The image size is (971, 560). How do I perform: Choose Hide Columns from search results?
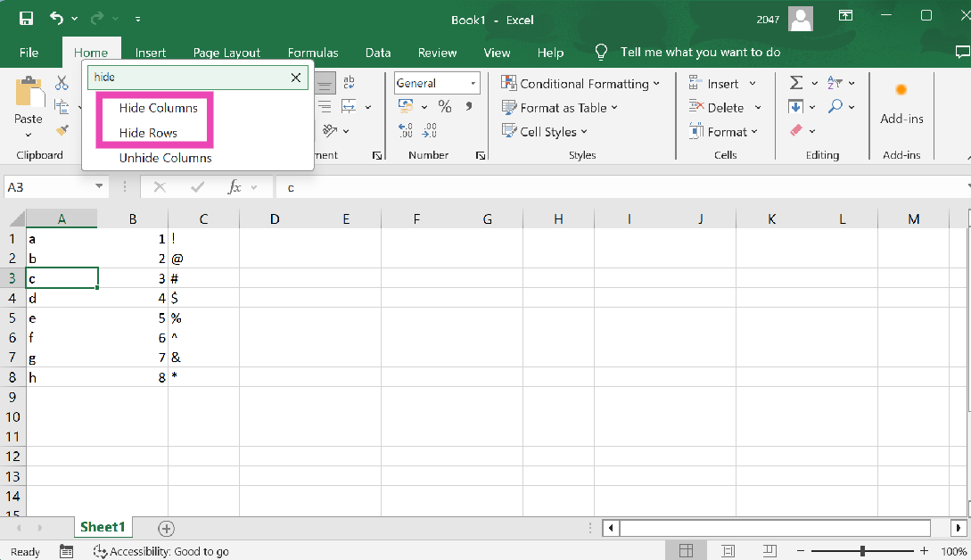point(158,108)
